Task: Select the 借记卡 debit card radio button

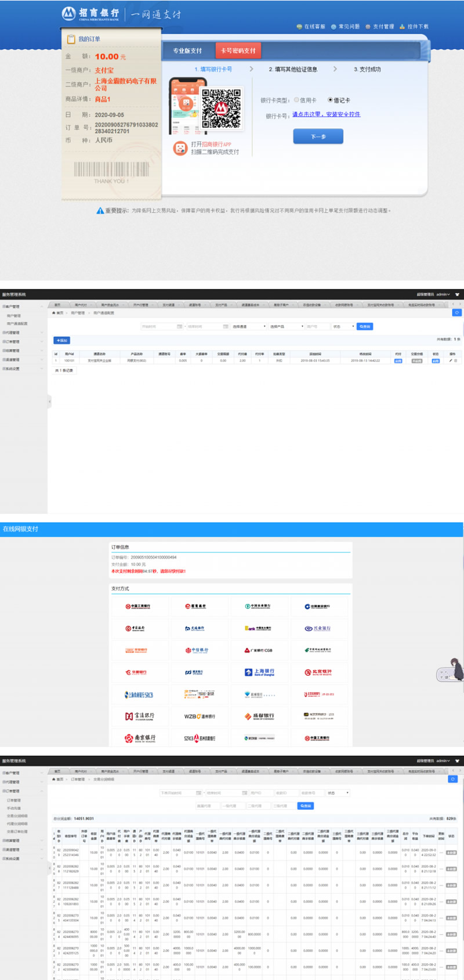Action: tap(330, 100)
